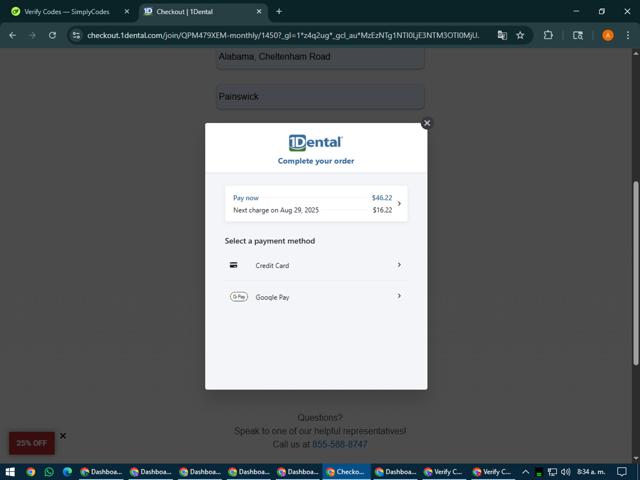Open the 25% OFF promo badge
This screenshot has width=640, height=480.
(x=32, y=443)
